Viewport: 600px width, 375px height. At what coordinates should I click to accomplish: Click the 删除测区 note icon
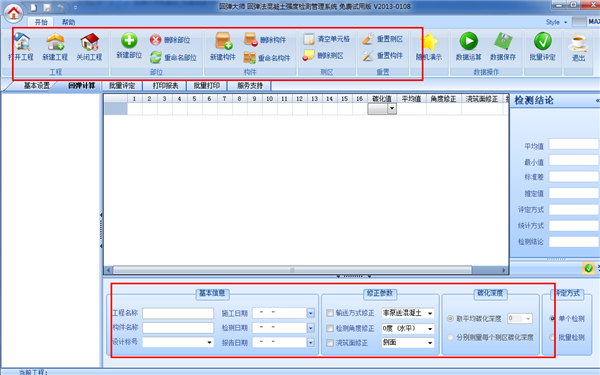pos(308,56)
